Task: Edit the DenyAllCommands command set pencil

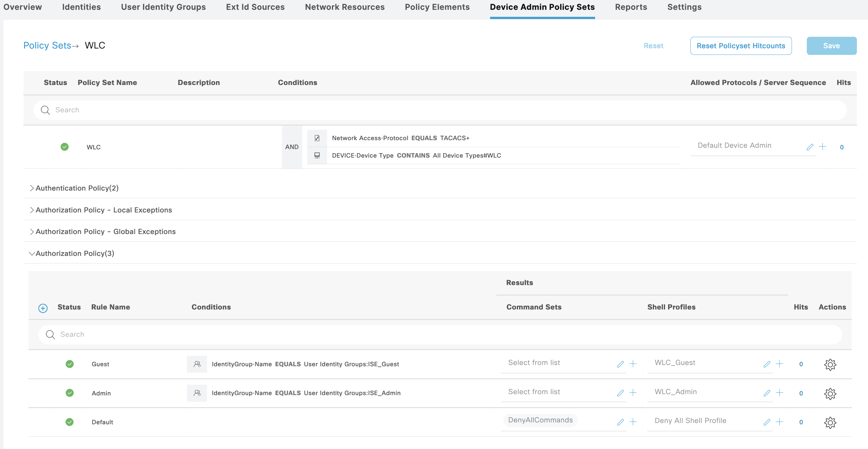Action: (620, 422)
